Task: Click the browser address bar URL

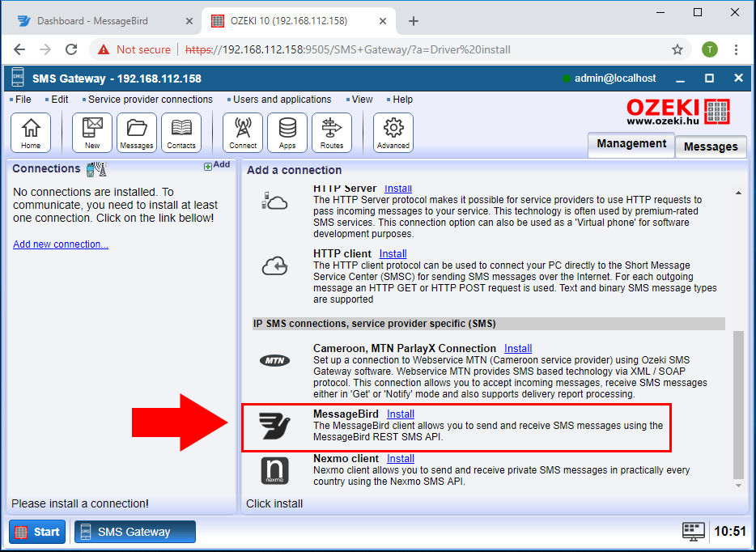Action: 347,49
